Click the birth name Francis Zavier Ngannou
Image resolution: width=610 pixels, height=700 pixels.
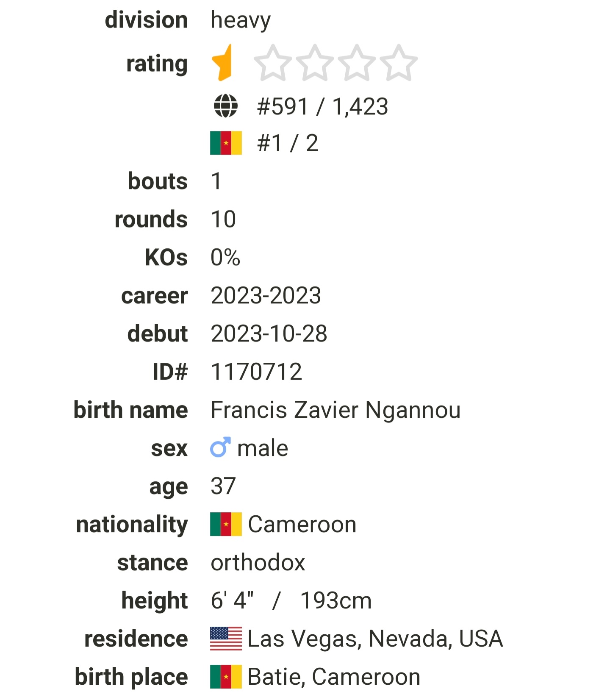(335, 410)
